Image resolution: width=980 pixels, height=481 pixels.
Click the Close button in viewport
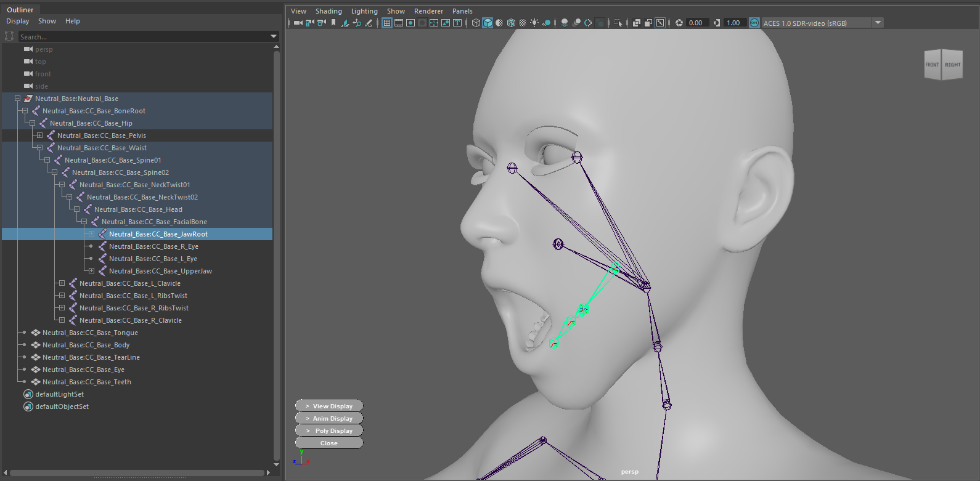pos(329,443)
